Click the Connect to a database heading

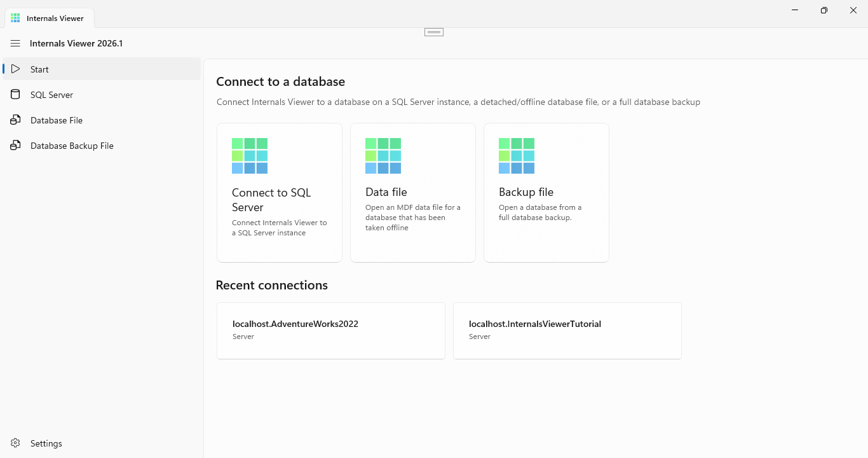(x=280, y=81)
